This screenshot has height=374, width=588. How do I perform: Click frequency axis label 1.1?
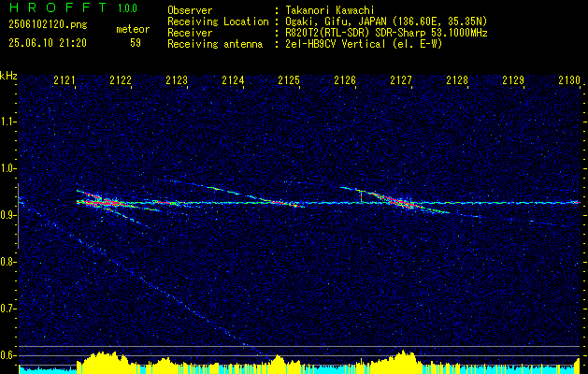coord(8,122)
